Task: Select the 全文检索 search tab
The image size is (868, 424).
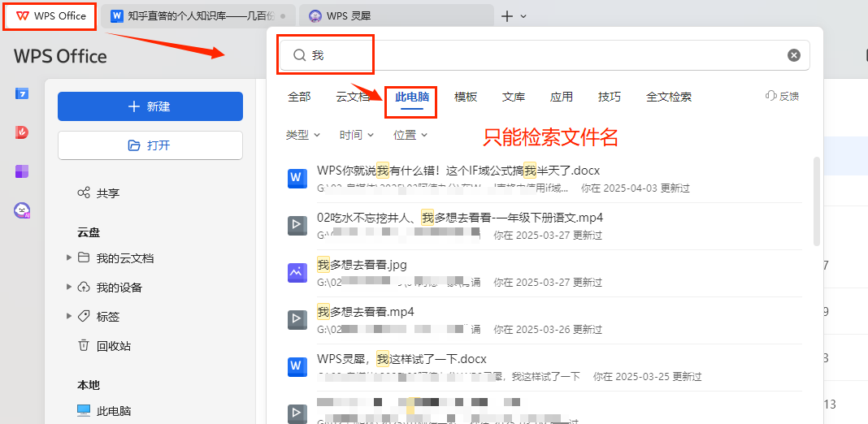Action: 669,97
